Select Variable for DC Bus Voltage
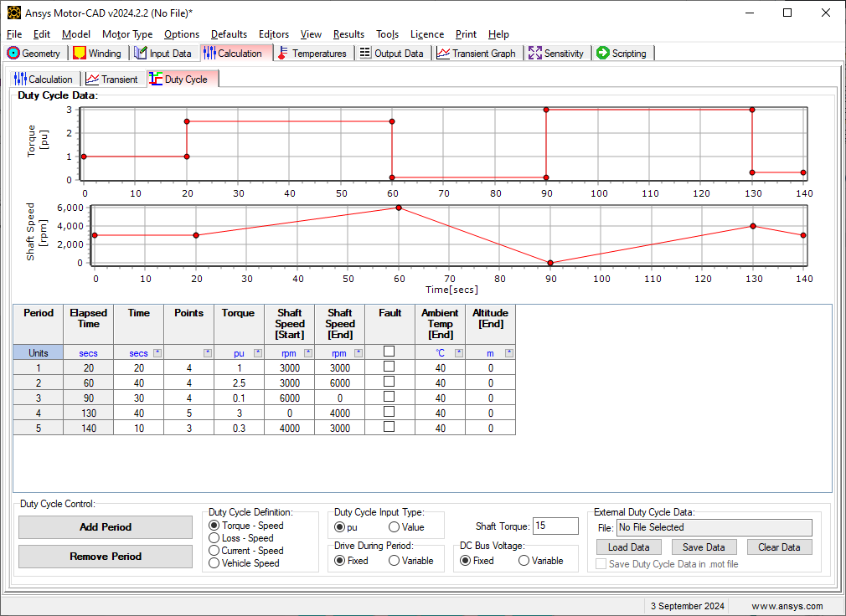Screen dimensions: 846x616 point(524,561)
